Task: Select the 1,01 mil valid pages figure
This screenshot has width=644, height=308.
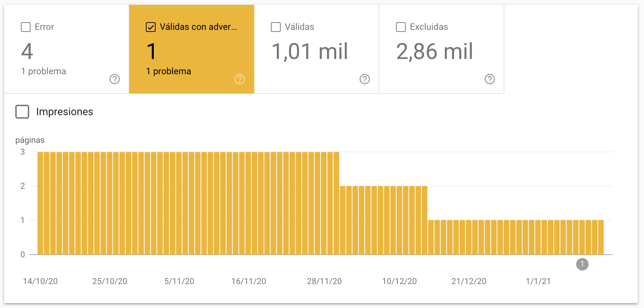Action: 309,51
